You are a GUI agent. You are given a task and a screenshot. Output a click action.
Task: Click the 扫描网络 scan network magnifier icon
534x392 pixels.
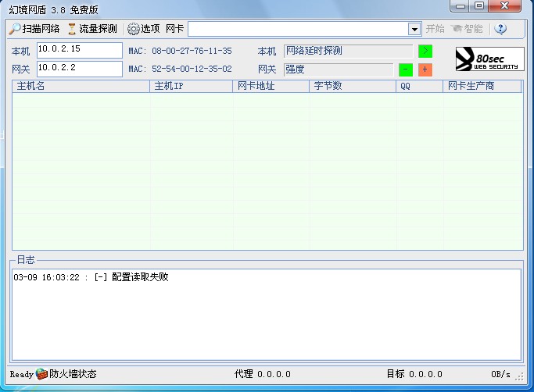[15, 29]
